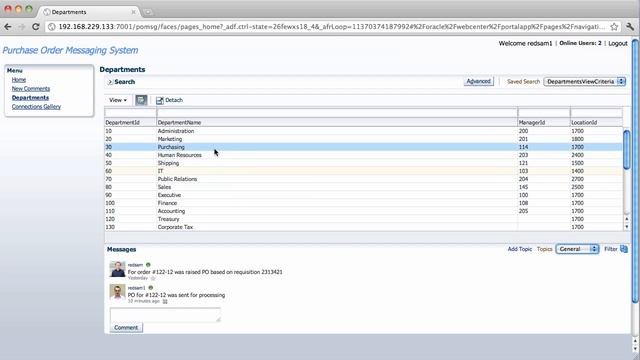
Task: Select the Public Relations row
Action: [x=364, y=179]
